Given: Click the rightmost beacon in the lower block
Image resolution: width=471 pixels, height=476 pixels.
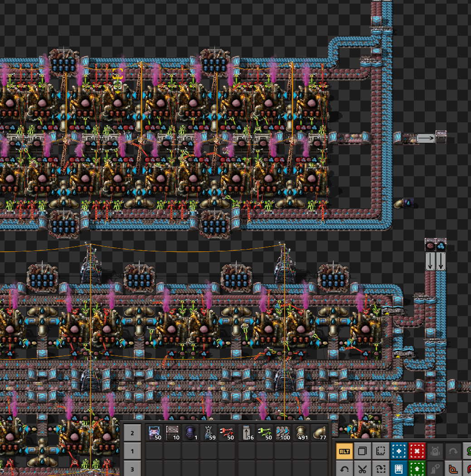Looking at the screenshot, I should (x=333, y=278).
